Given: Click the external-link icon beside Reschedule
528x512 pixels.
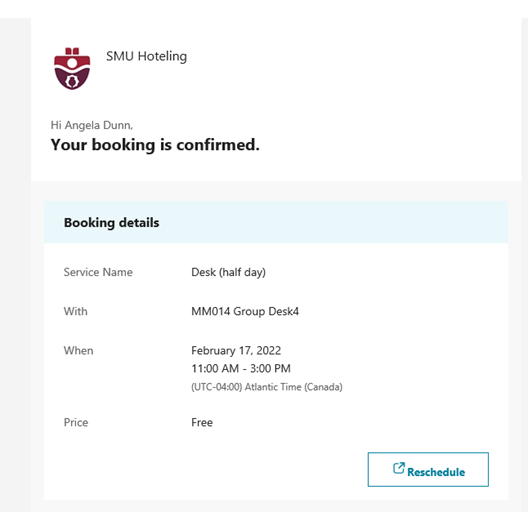Looking at the screenshot, I should click(x=399, y=468).
